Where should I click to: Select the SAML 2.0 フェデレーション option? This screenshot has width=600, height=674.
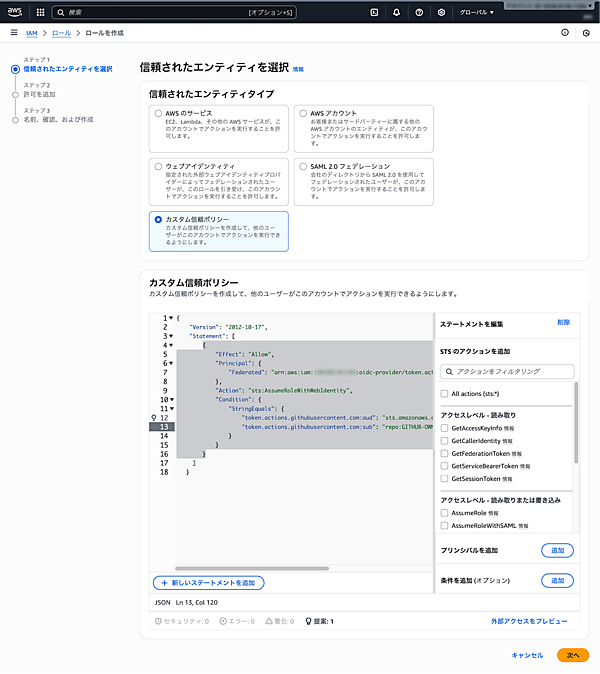(302, 166)
